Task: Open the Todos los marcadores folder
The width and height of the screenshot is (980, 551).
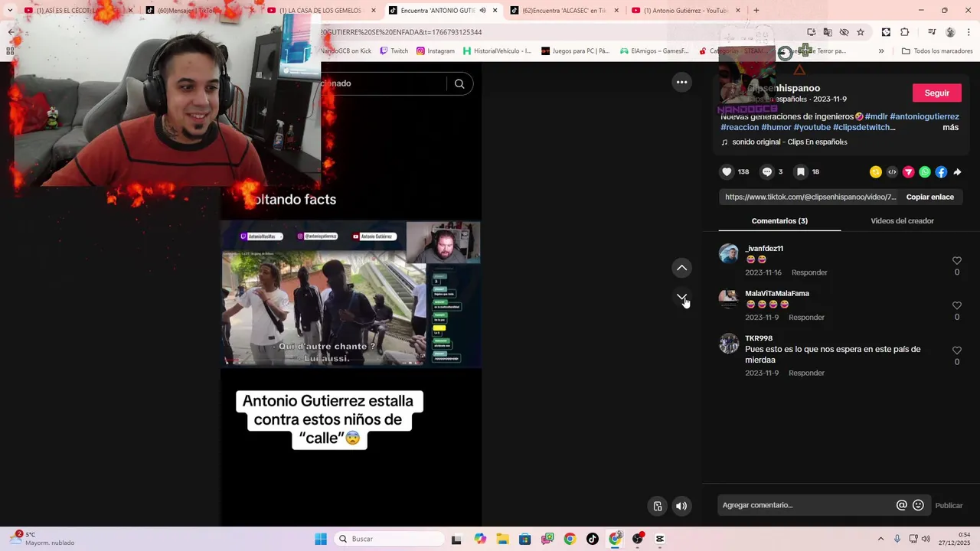Action: point(937,51)
